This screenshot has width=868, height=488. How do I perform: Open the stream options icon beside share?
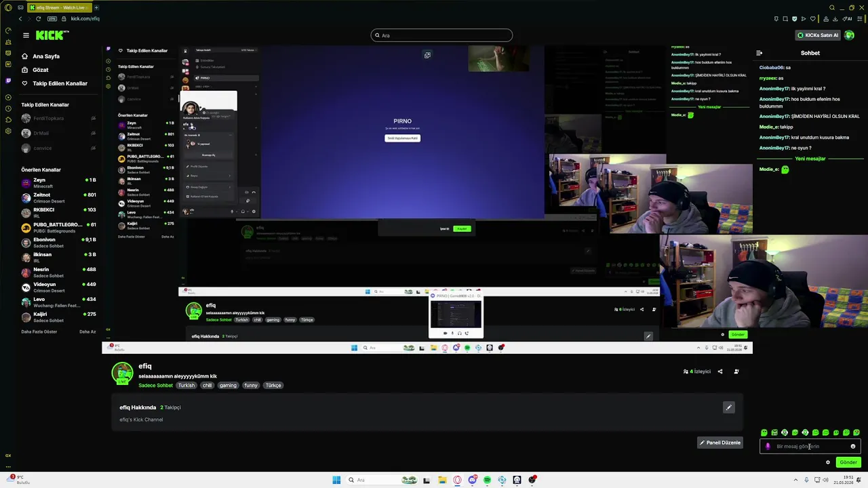click(736, 371)
